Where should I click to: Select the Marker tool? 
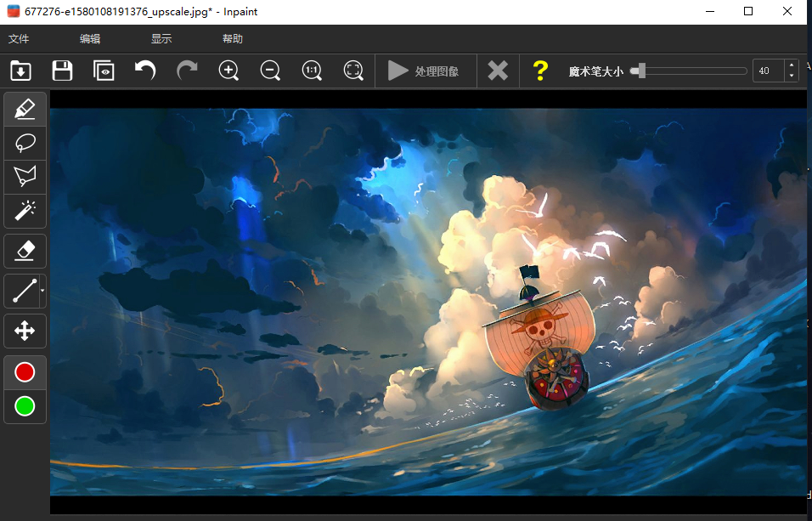click(25, 110)
